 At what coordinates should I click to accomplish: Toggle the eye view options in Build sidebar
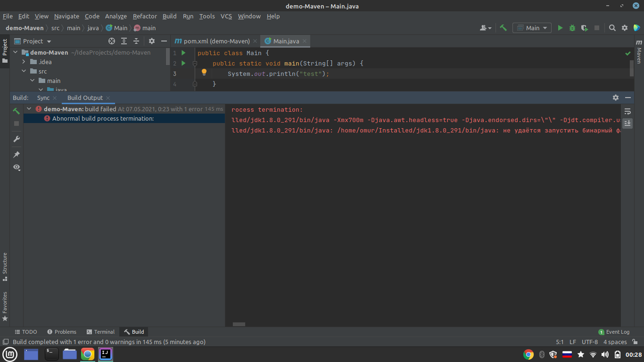(x=17, y=167)
